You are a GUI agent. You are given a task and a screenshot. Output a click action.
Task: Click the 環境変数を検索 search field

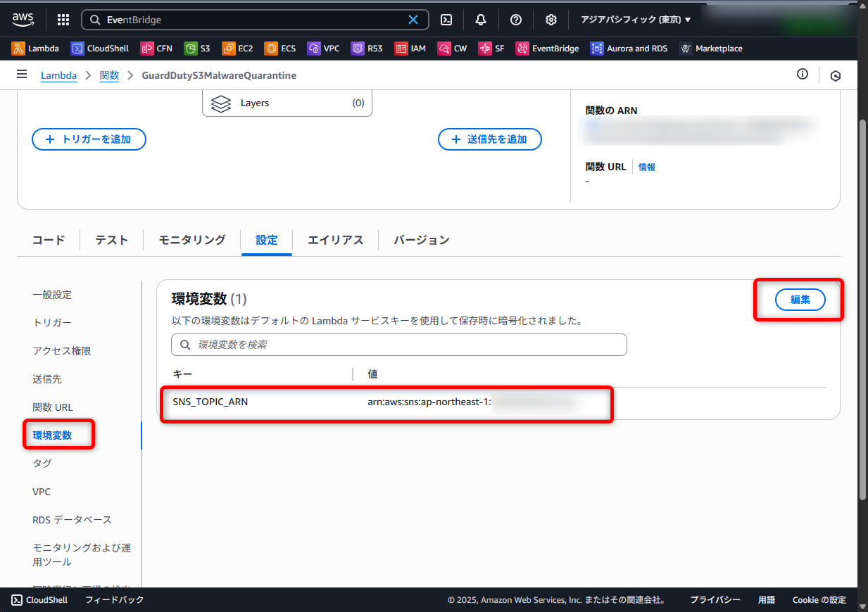point(399,345)
